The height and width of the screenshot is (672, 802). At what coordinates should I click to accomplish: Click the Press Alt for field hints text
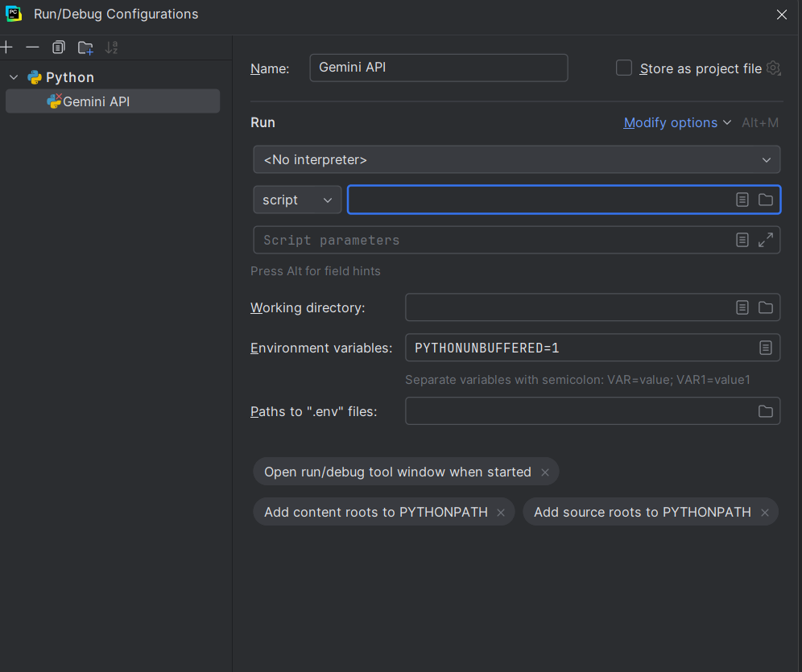point(316,271)
